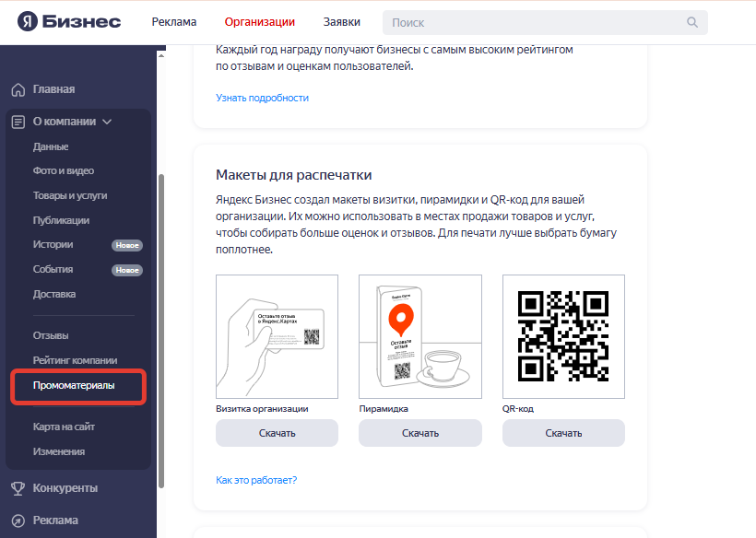The height and width of the screenshot is (538, 756).
Task: Open Рейтинг компании section
Action: pyautogui.click(x=76, y=360)
